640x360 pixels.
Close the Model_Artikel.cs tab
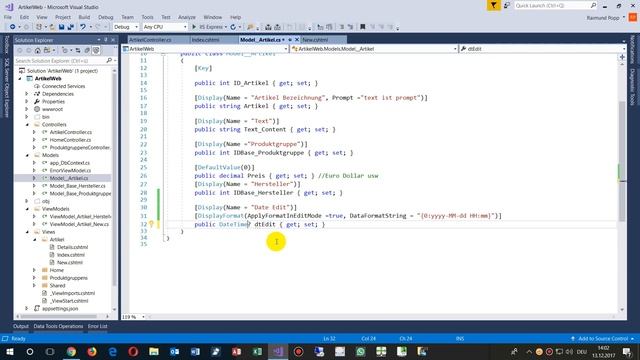297,40
